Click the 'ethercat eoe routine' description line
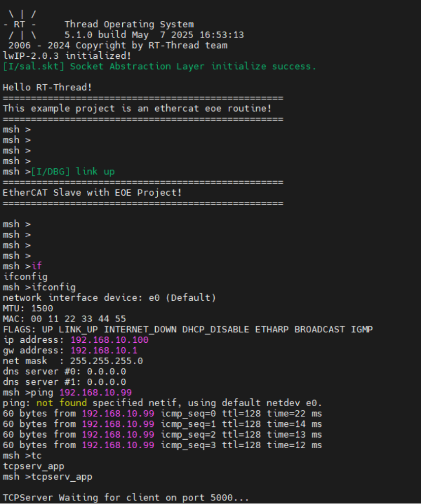The height and width of the screenshot is (504, 421). tap(137, 109)
